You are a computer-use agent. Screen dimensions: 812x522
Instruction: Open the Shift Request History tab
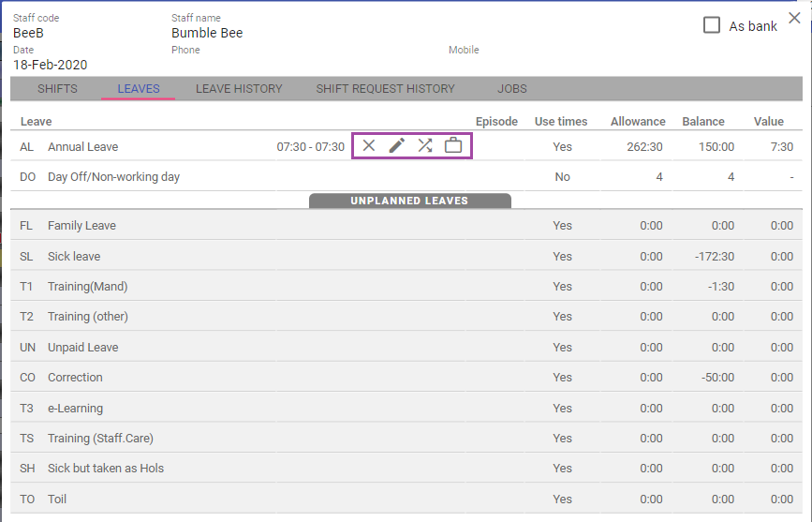385,89
